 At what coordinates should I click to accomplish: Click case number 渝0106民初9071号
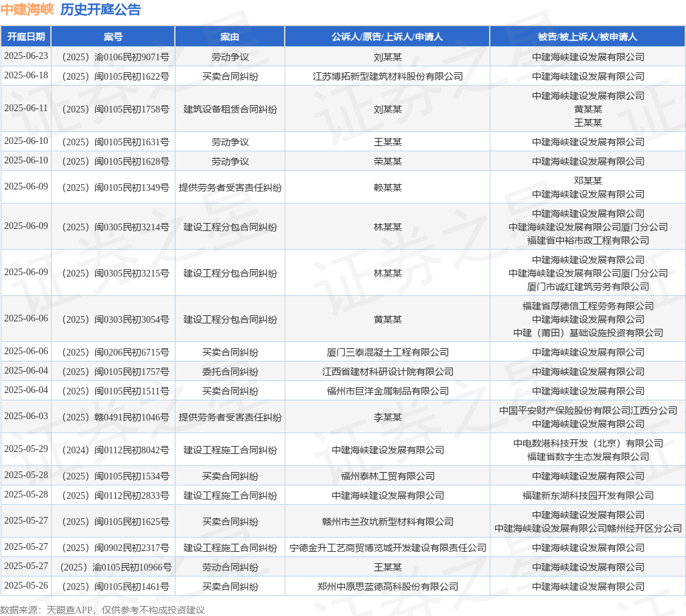pyautogui.click(x=115, y=57)
